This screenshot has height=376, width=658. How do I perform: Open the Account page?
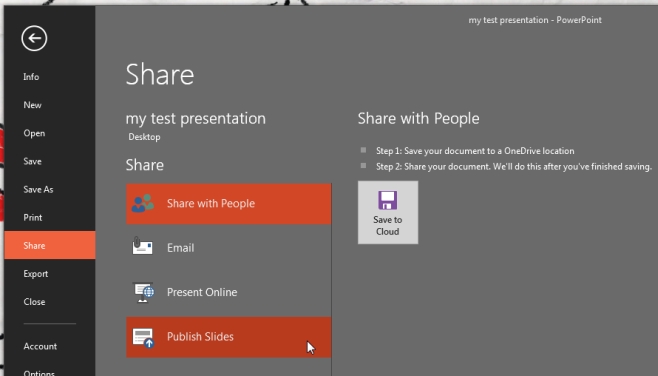(x=40, y=346)
